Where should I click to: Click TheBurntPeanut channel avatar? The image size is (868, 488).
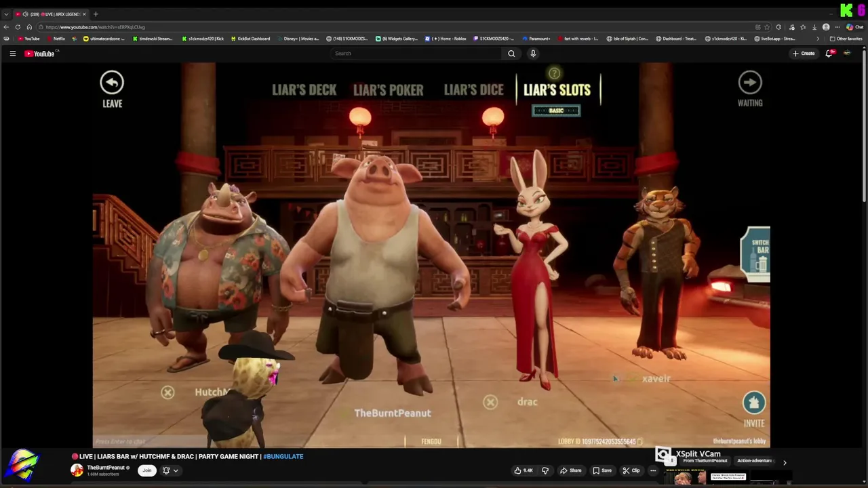point(77,470)
